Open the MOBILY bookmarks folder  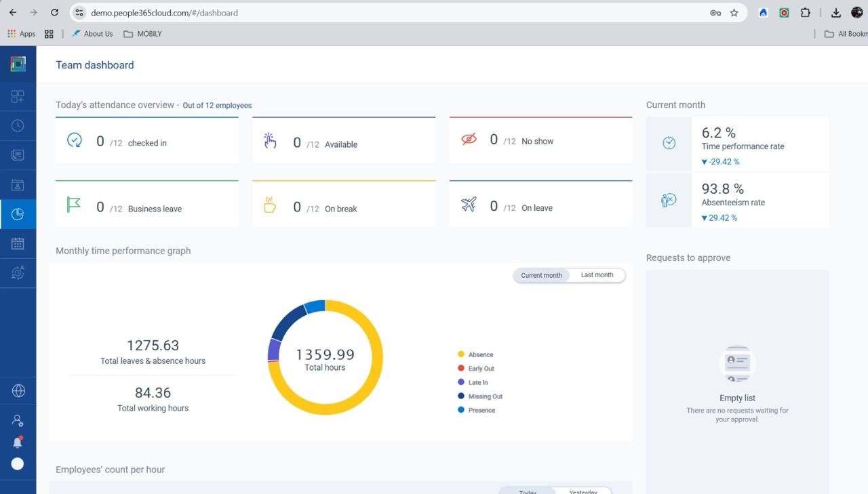(142, 34)
